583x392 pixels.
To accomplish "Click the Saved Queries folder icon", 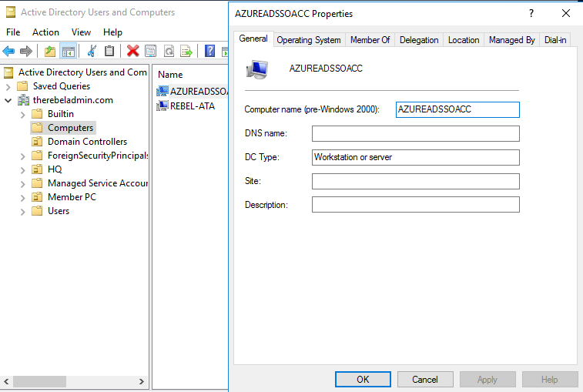I will point(22,86).
